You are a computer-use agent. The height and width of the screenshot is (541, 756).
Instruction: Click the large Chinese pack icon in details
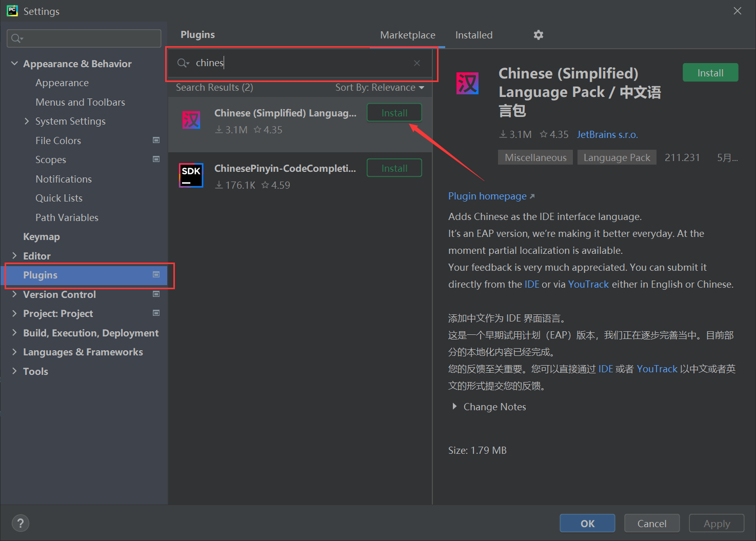point(467,83)
